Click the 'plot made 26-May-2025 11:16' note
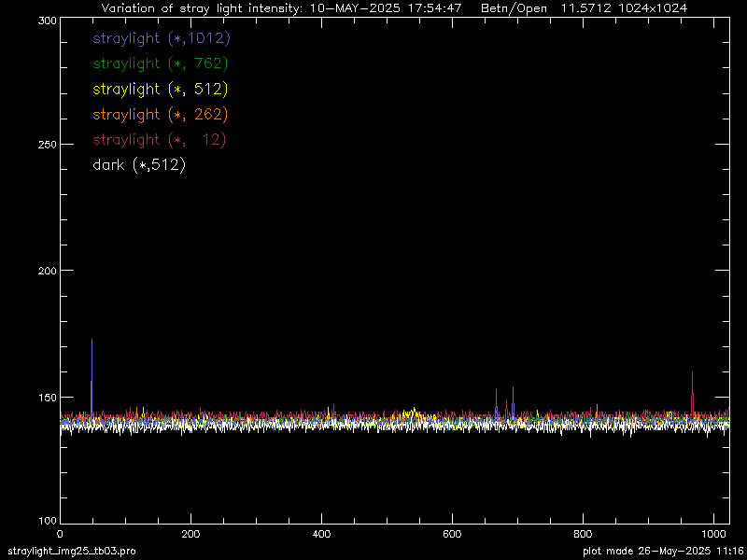 664,552
